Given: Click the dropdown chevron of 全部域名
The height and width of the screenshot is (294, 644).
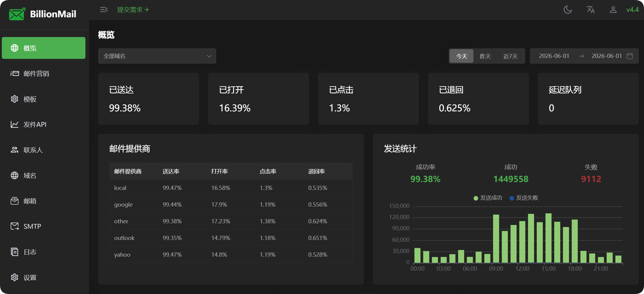Looking at the screenshot, I should [x=209, y=56].
